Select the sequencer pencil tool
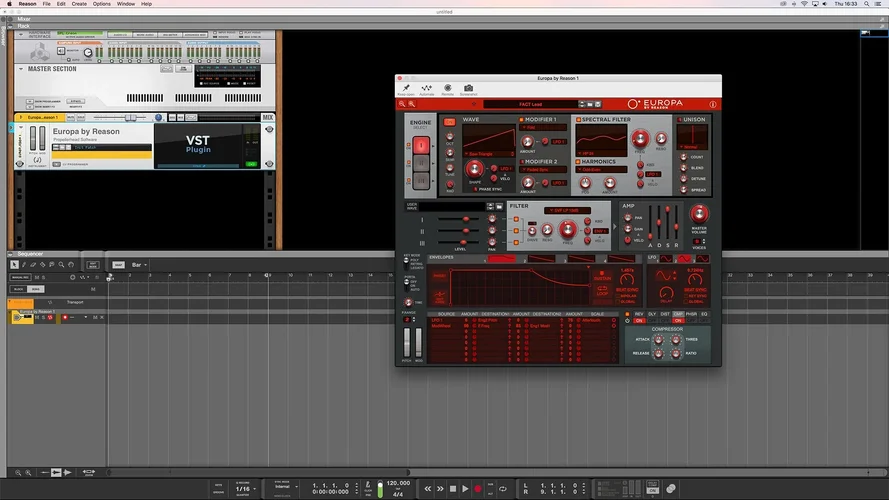Screen dimensions: 889x500 click(x=24, y=265)
